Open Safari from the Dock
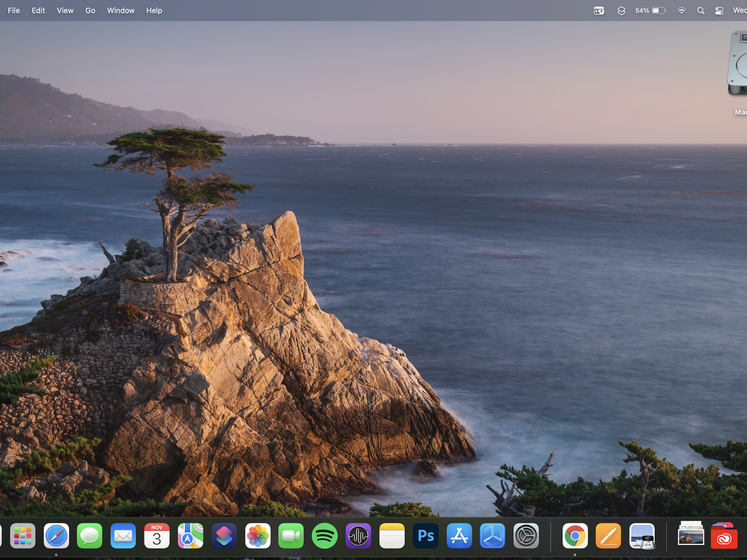 pos(56,536)
